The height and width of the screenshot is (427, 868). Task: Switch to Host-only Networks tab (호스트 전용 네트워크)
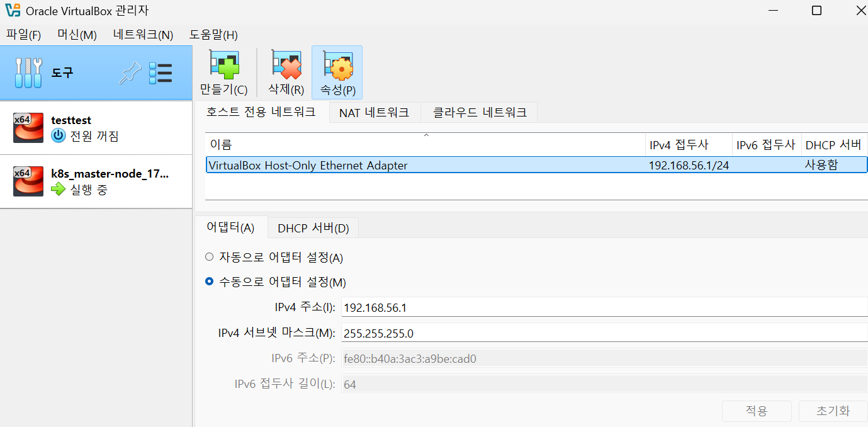coord(261,112)
